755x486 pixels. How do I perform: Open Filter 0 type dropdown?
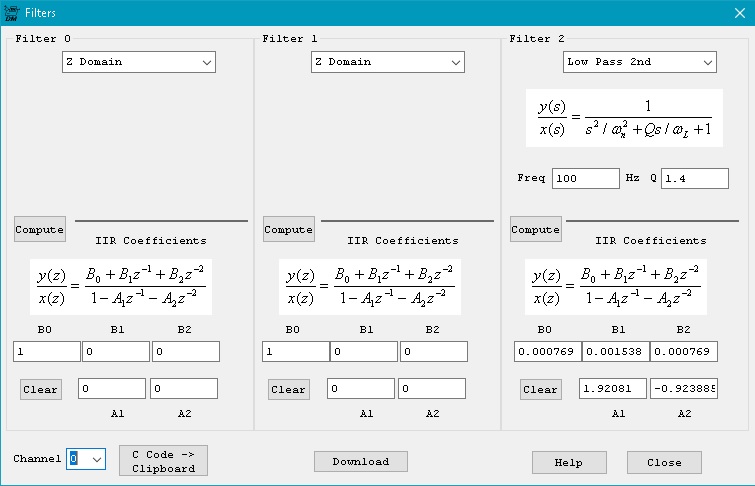tap(139, 62)
